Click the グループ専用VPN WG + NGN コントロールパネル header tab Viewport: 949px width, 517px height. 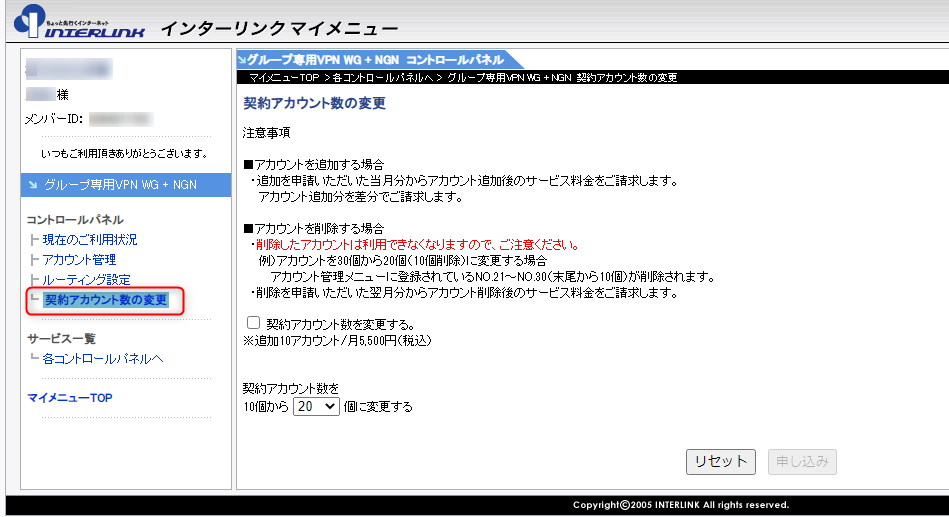(372, 60)
